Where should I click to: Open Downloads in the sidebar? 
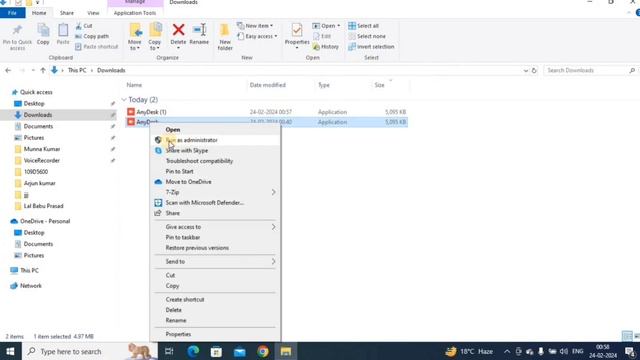[x=38, y=115]
